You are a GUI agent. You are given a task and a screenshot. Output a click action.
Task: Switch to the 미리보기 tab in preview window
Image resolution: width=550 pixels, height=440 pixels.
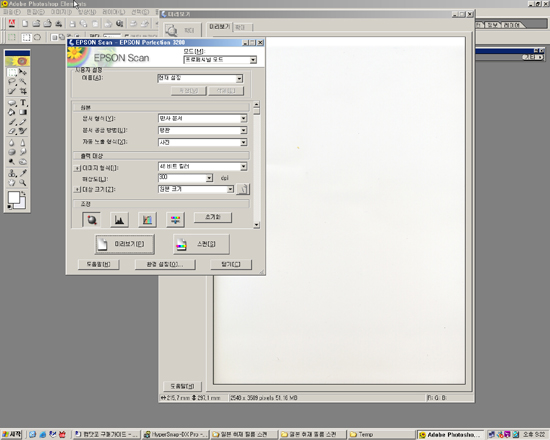[x=219, y=27]
